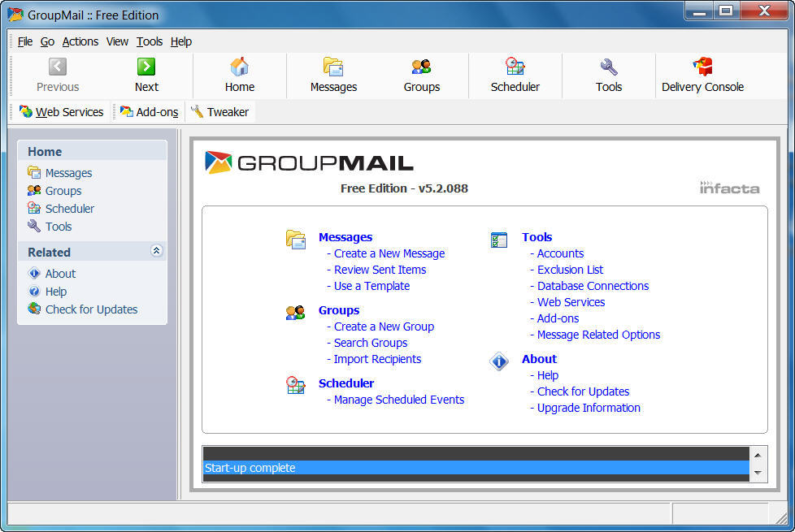Click Import Recipients link
795x532 pixels.
click(x=377, y=359)
